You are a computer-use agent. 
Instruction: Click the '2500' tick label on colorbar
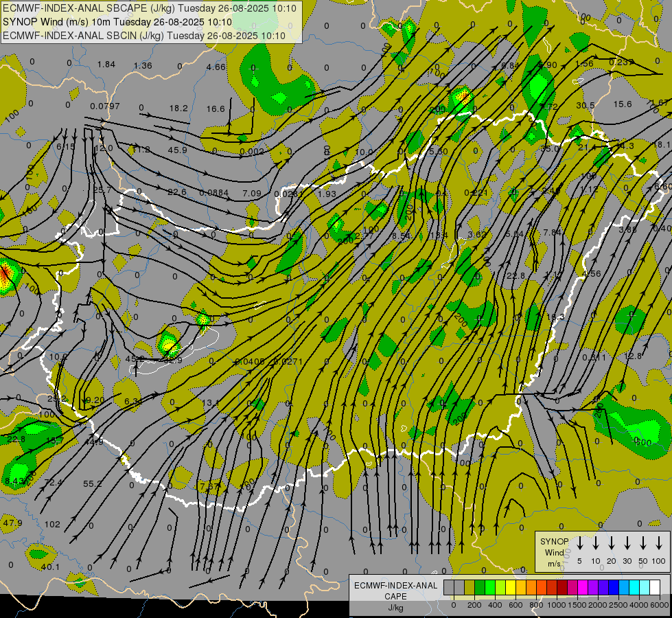pyautogui.click(x=618, y=605)
